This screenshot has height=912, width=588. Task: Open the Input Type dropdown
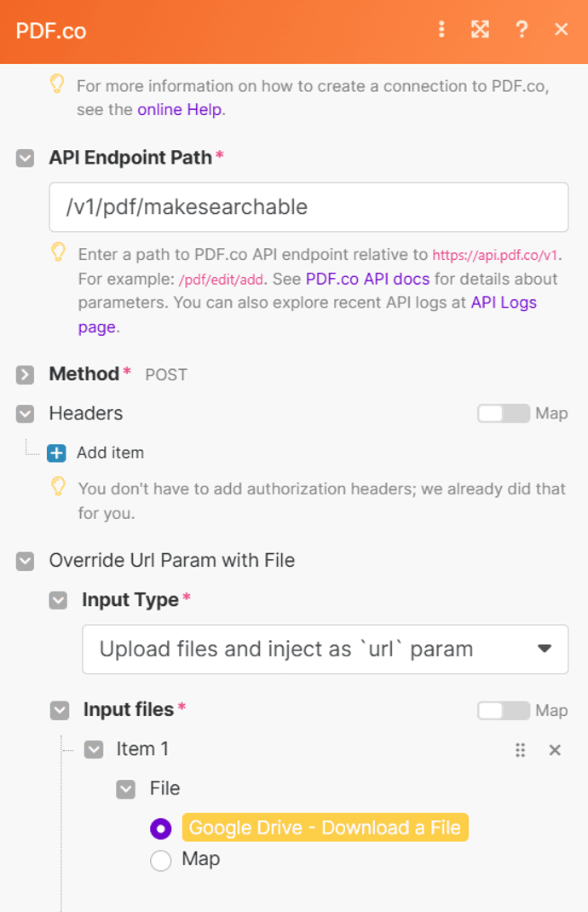point(325,649)
